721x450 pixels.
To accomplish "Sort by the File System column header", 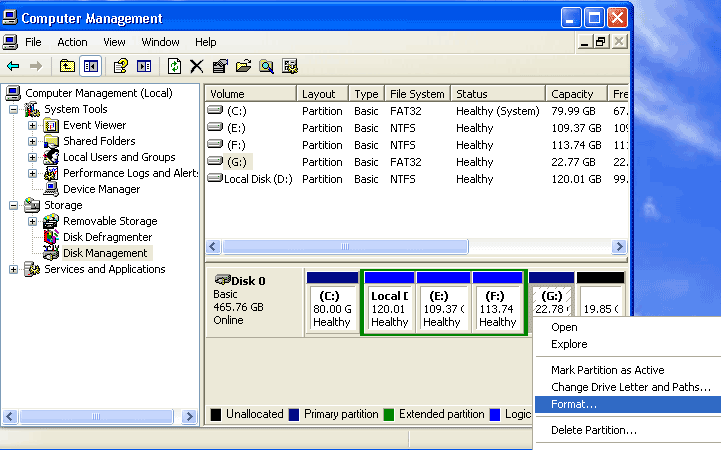I will point(417,94).
